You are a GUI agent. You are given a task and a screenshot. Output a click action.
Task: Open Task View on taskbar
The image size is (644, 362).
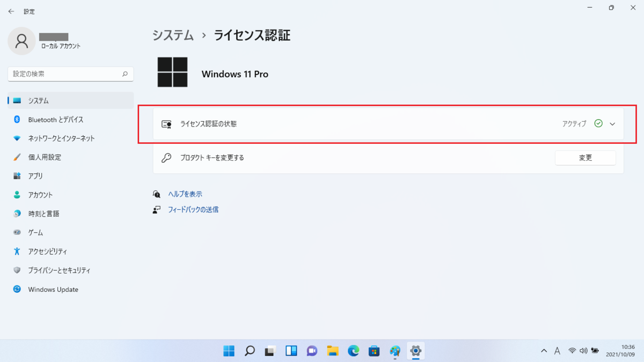(270, 351)
